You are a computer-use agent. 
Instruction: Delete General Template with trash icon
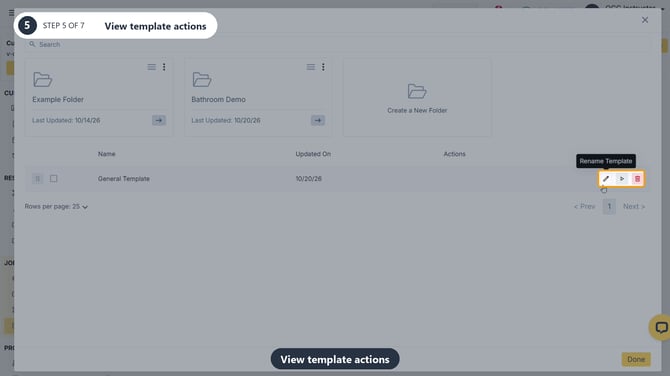point(637,179)
